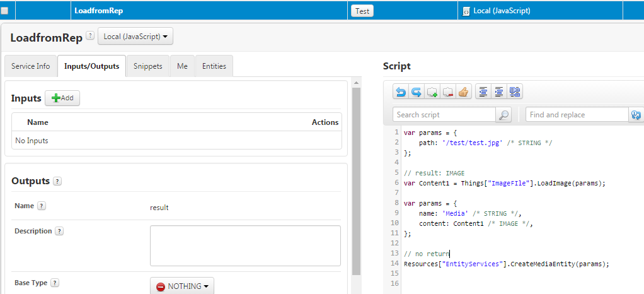
Task: Click script line 'content: Content1'
Action: pos(476,223)
